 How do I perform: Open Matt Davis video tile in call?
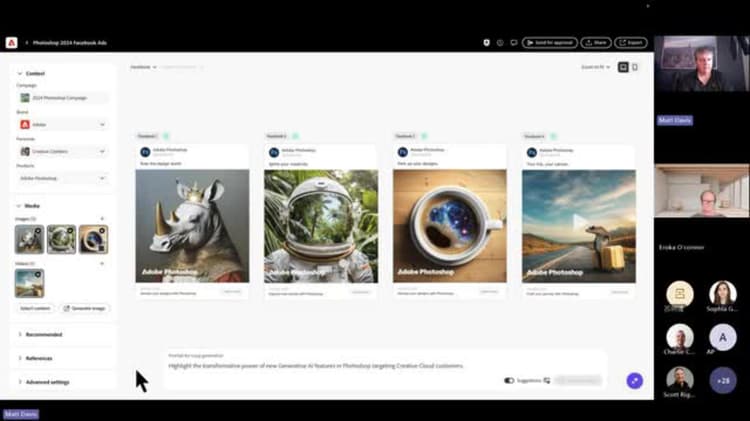(x=701, y=64)
